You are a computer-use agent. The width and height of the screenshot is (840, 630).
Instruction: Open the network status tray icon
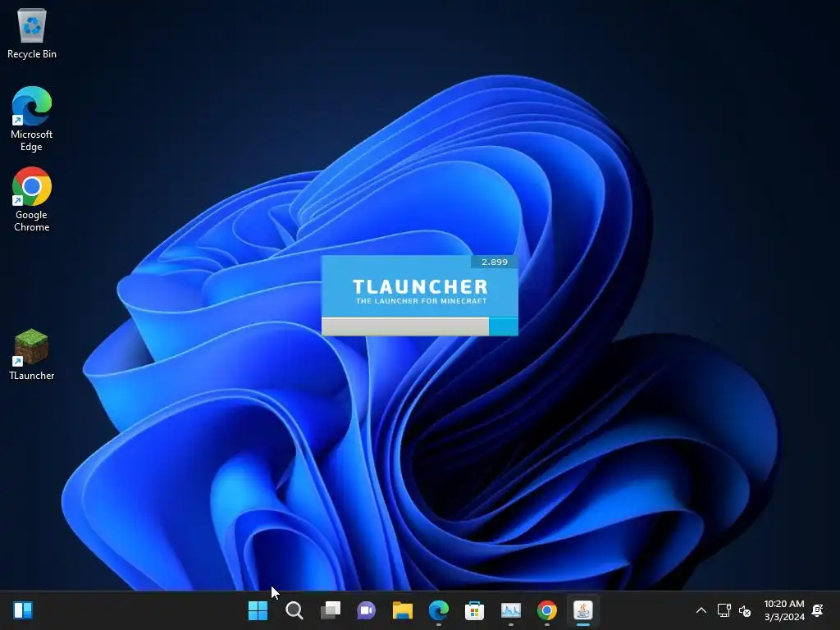[724, 610]
